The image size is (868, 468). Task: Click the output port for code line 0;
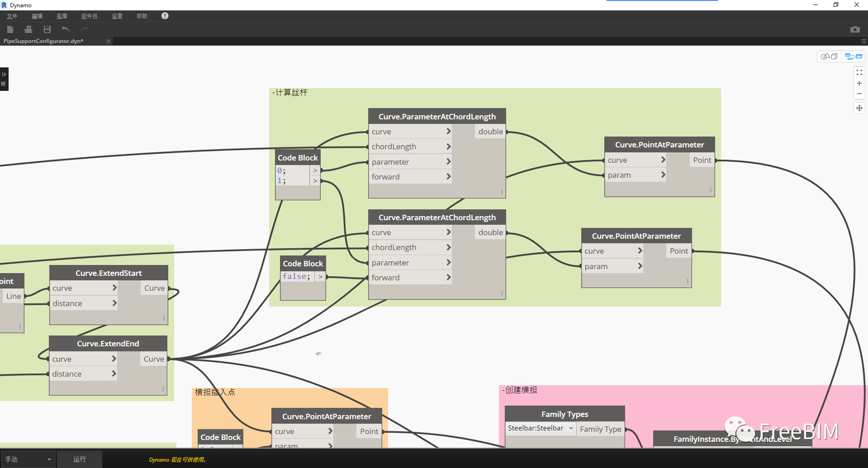315,170
